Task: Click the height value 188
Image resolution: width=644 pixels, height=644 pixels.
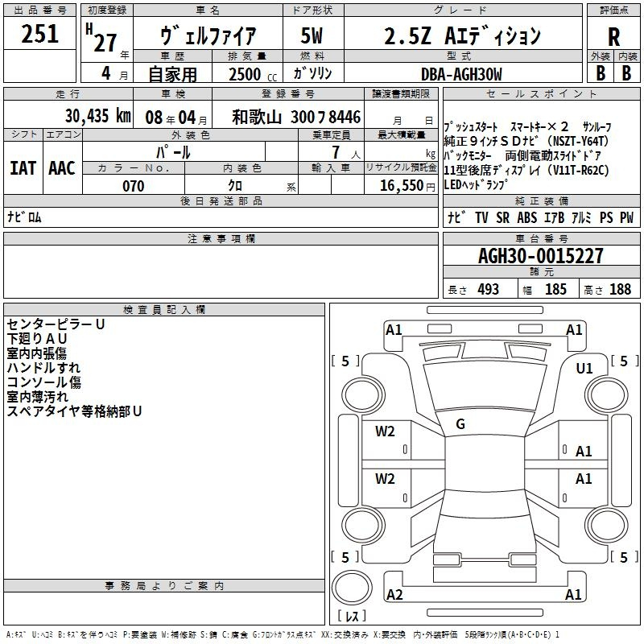Action: pos(620,289)
